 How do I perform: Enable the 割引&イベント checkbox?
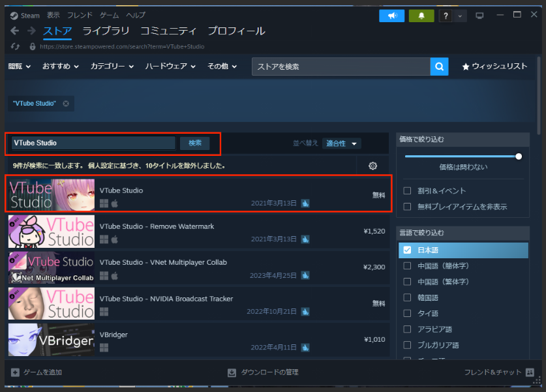coord(407,191)
